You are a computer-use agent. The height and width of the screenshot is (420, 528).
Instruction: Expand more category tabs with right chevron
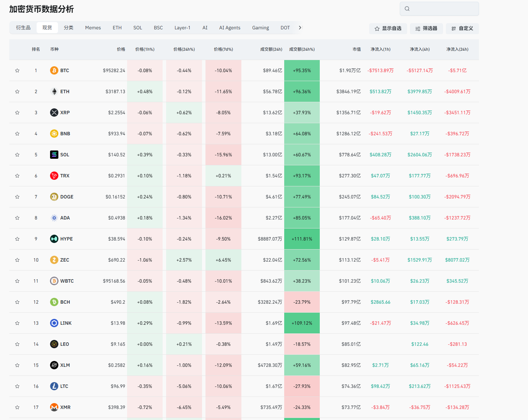(x=300, y=28)
